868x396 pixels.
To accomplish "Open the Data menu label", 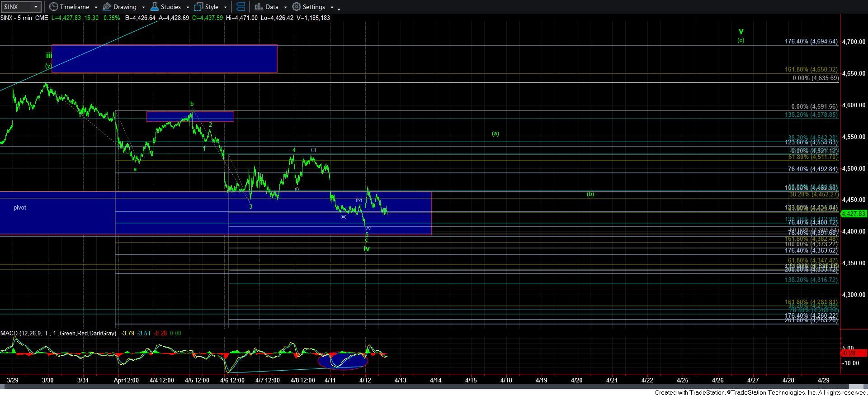I will click(x=272, y=7).
